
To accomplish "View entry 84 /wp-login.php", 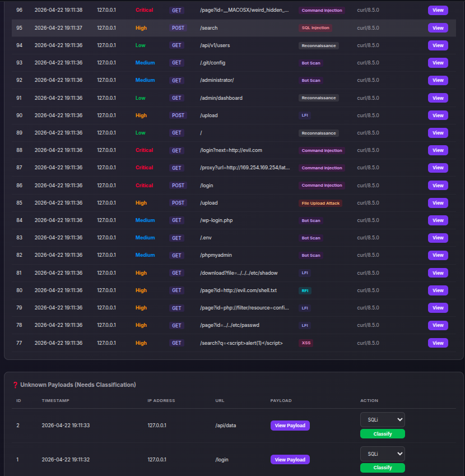I will [438, 220].
